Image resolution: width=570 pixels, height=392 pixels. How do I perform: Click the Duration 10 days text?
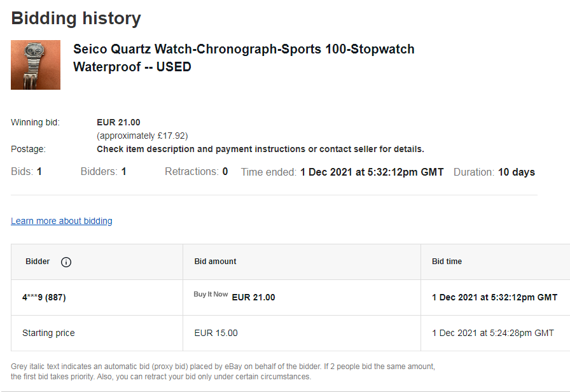click(494, 172)
